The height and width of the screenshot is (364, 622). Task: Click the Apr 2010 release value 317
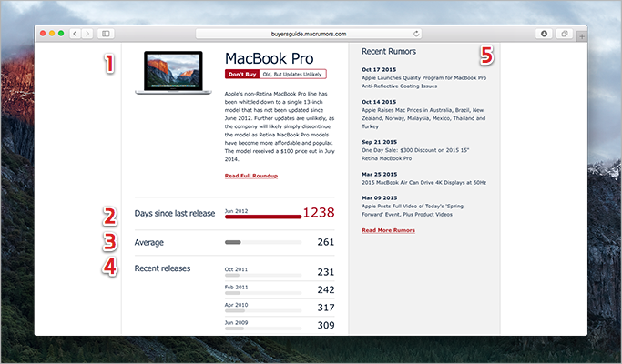coord(326,308)
